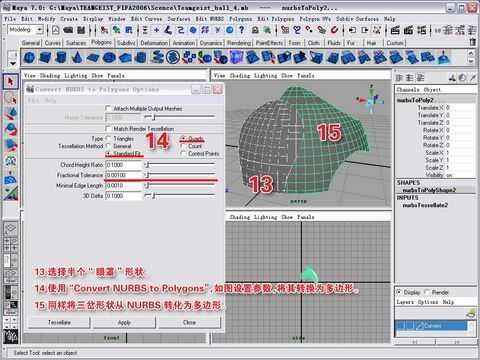
Task: Select nurbsTessellate2 under INPUTS
Action: point(425,205)
